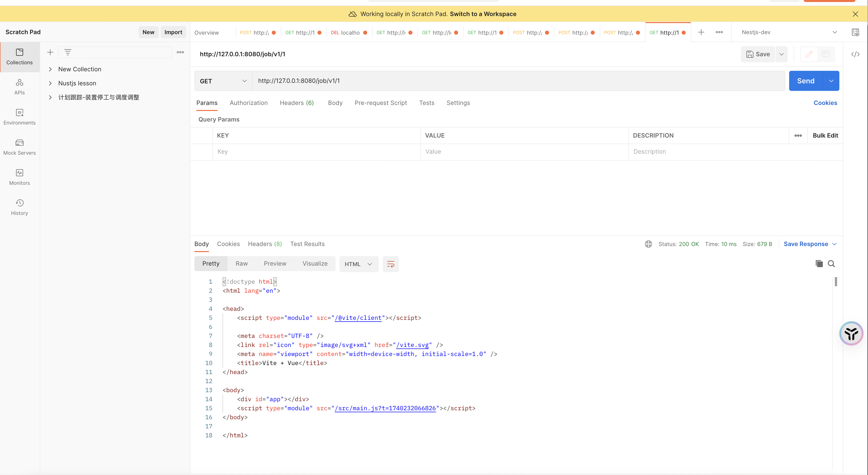
Task: Open the Environments sidebar panel
Action: point(20,117)
